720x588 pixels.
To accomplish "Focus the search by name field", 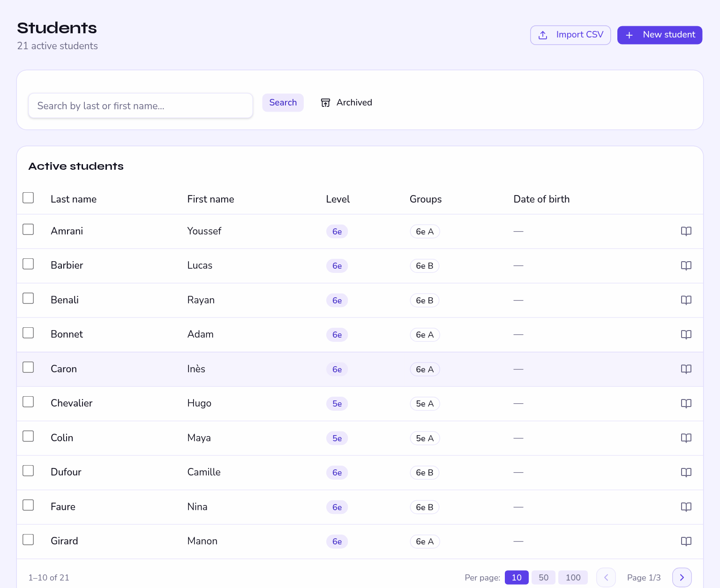I will [141, 106].
